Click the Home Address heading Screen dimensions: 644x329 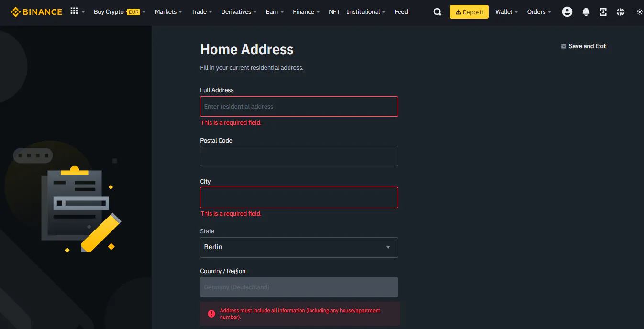[x=247, y=49]
